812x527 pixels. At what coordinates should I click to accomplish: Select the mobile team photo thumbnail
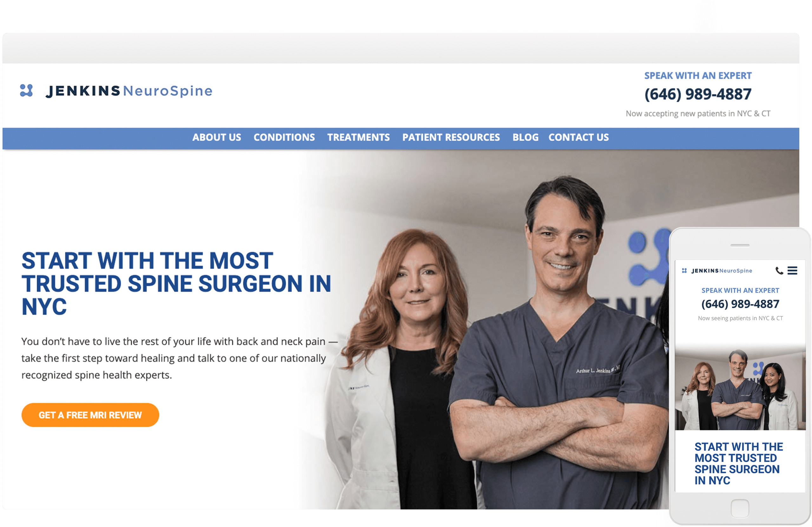click(x=740, y=389)
